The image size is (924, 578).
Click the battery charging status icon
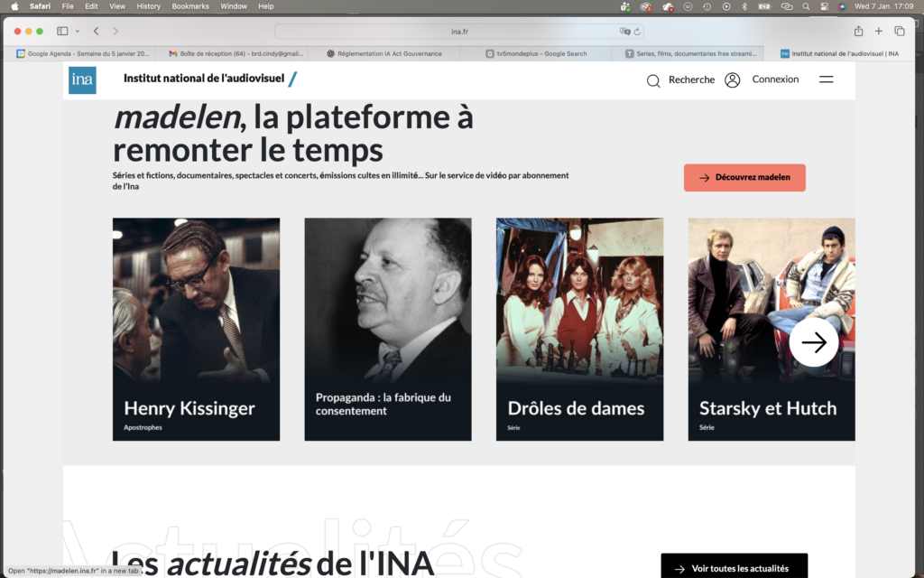[x=764, y=6]
